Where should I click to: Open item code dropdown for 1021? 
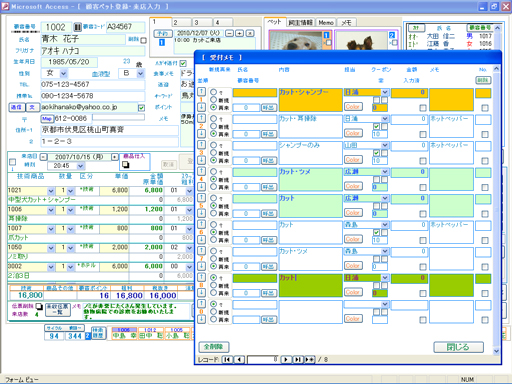[51, 191]
